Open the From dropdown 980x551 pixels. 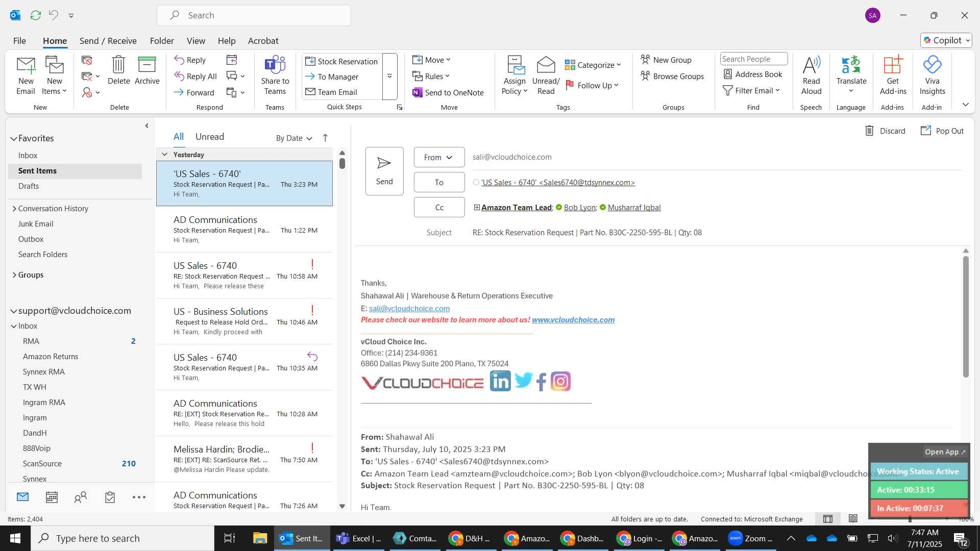point(439,157)
